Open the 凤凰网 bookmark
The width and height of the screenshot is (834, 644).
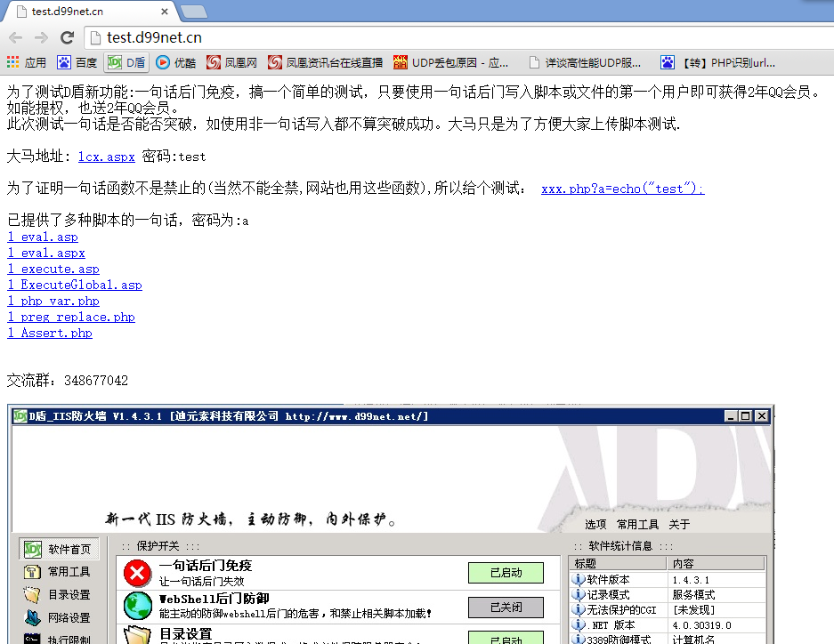click(232, 62)
